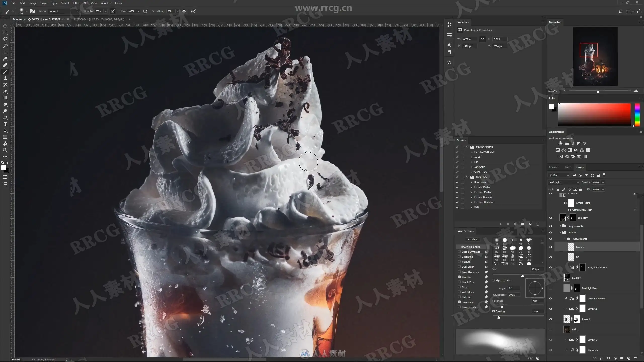Add Brightness/Contrast adjustment icon
Image resolution: width=644 pixels, height=362 pixels.
[x=560, y=143]
